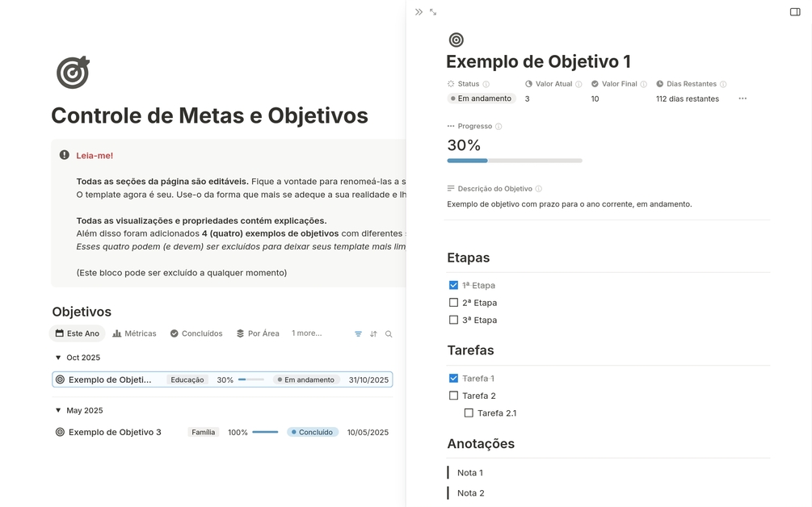Edit the Valor Final value 10

click(x=595, y=98)
